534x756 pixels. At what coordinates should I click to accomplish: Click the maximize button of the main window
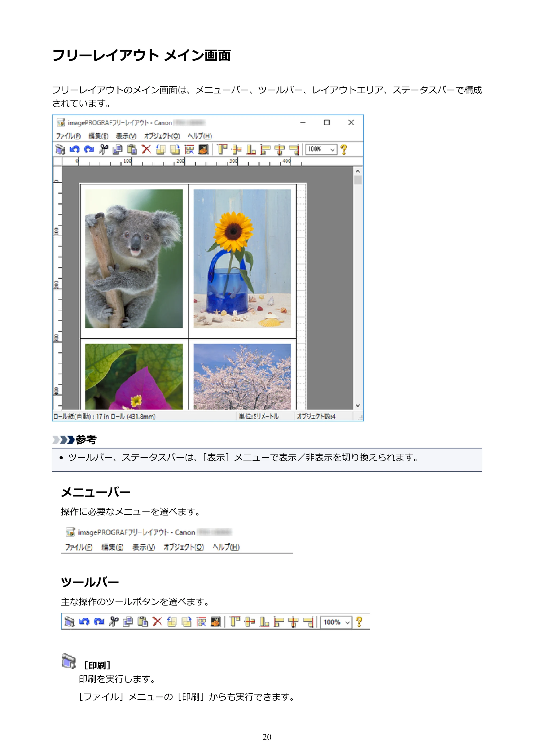[327, 122]
